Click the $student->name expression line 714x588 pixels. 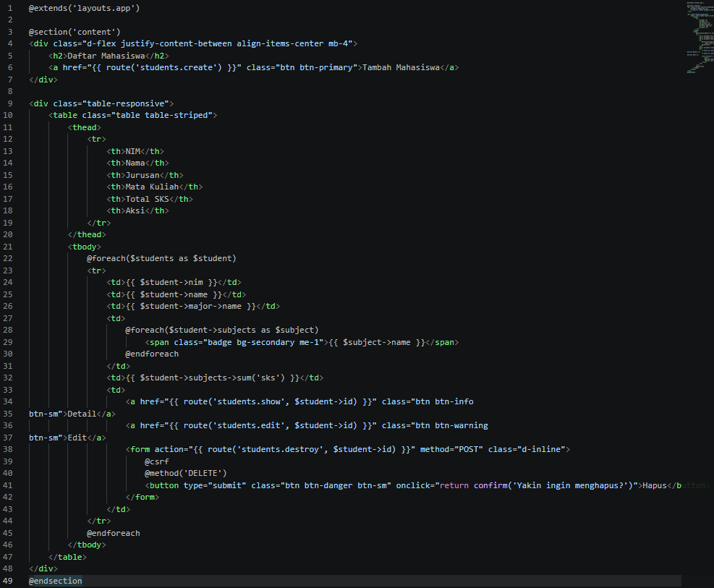coord(177,295)
